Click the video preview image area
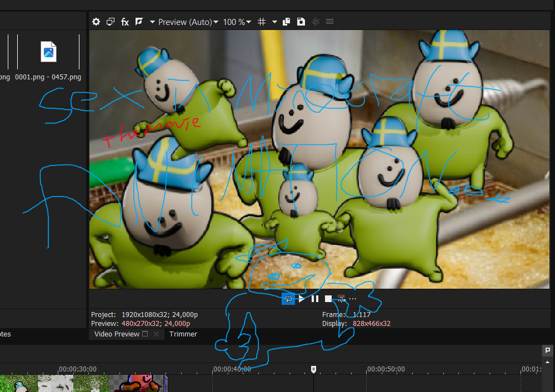Viewport: 555px width, 392px height. click(319, 159)
